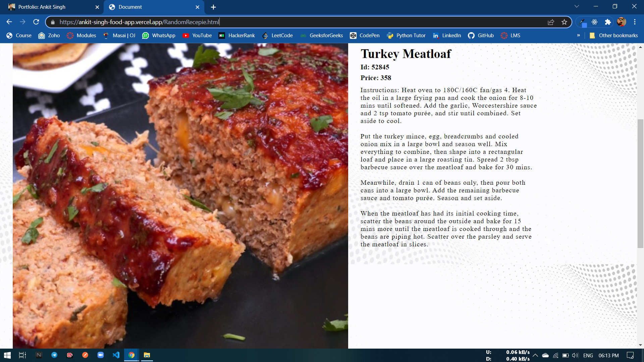The width and height of the screenshot is (644, 362).
Task: Click the scrollbar up arrow
Action: [640, 47]
